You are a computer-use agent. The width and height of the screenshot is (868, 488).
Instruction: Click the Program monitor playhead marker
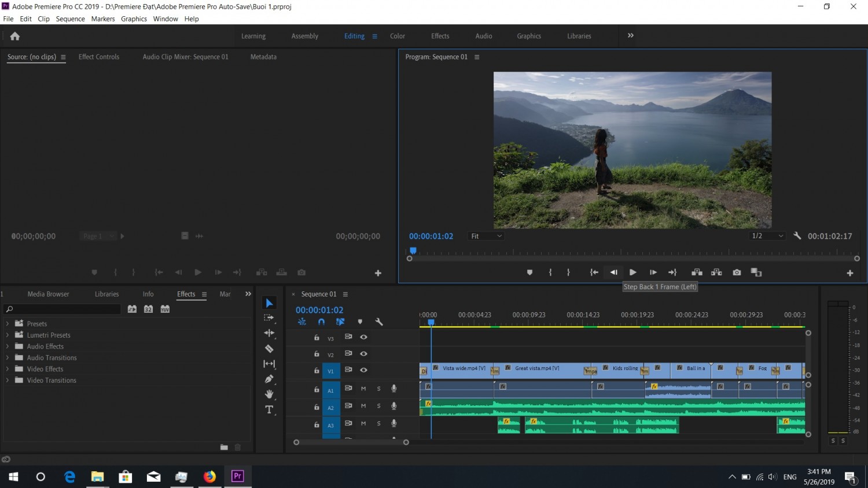(413, 250)
